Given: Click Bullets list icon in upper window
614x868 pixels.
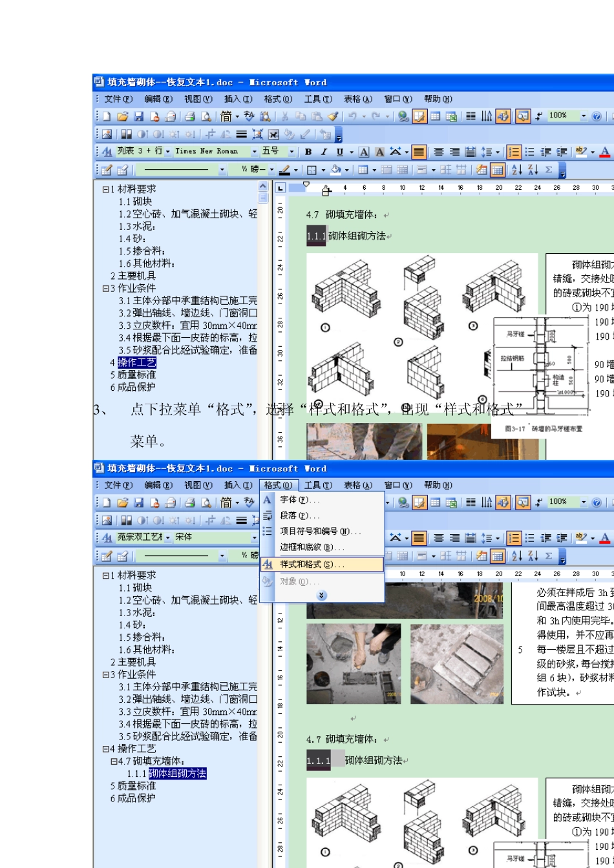Looking at the screenshot, I should [x=530, y=152].
